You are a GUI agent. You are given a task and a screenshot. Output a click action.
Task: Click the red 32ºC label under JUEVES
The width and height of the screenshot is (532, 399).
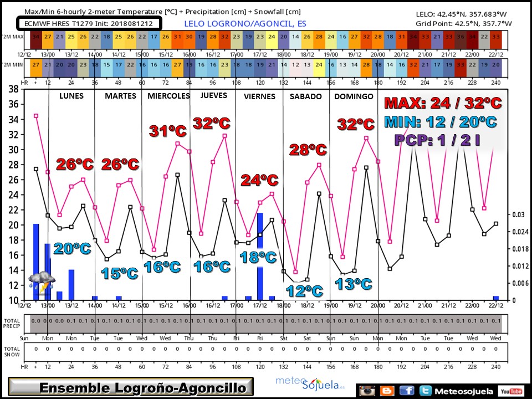(x=212, y=123)
